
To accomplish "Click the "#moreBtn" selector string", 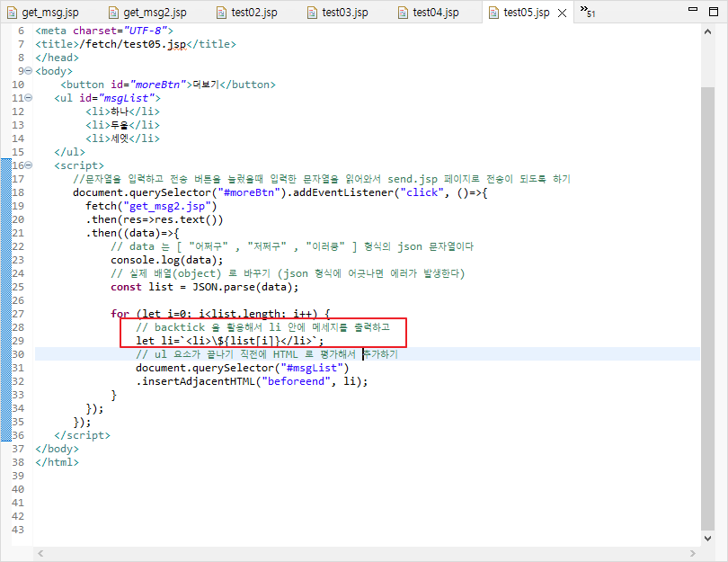I will coord(249,192).
